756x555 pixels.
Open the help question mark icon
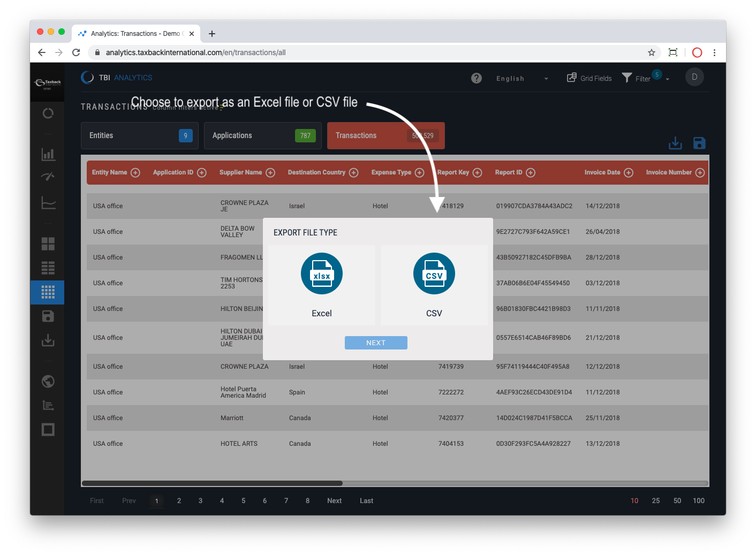[x=477, y=78]
